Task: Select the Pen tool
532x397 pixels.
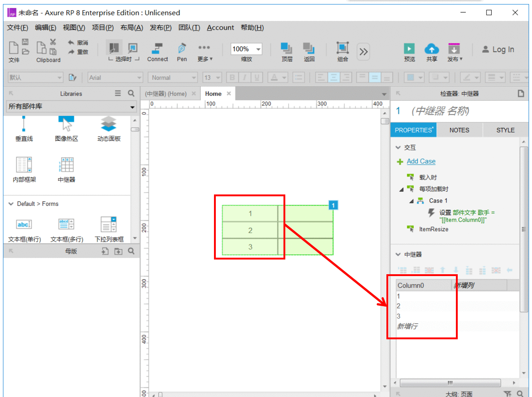Action: [182, 52]
